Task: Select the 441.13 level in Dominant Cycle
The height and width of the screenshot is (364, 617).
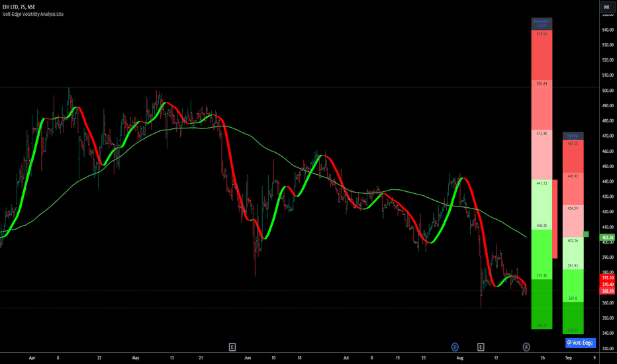Action: pyautogui.click(x=542, y=183)
